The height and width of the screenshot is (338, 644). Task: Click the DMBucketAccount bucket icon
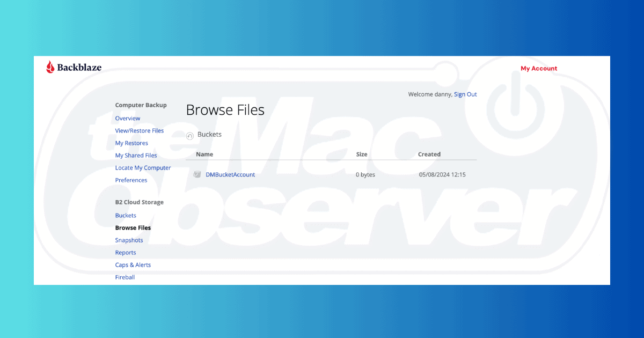pos(197,174)
